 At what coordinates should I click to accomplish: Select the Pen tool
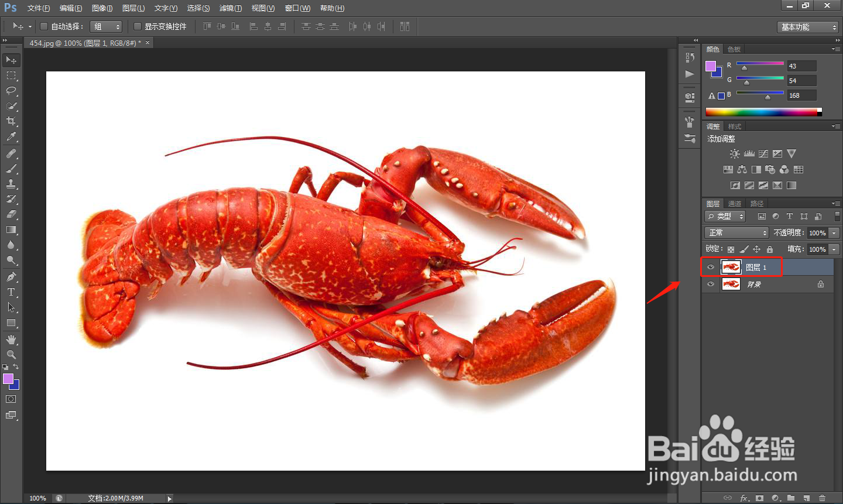pyautogui.click(x=11, y=277)
